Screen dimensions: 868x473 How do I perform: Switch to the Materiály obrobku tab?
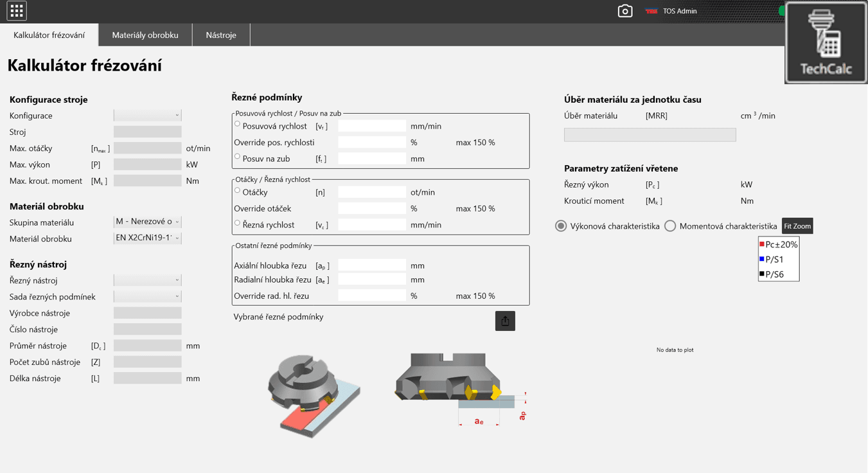click(145, 35)
